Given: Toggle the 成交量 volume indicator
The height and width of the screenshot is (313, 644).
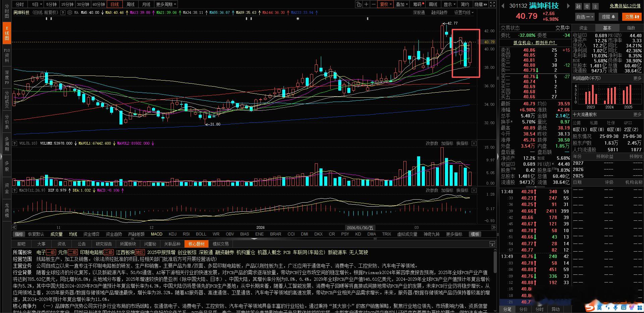Looking at the screenshot, I should click(56, 234).
